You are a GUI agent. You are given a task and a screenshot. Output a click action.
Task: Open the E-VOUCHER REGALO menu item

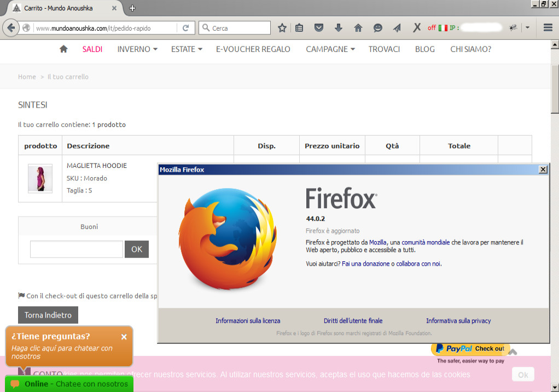(253, 49)
